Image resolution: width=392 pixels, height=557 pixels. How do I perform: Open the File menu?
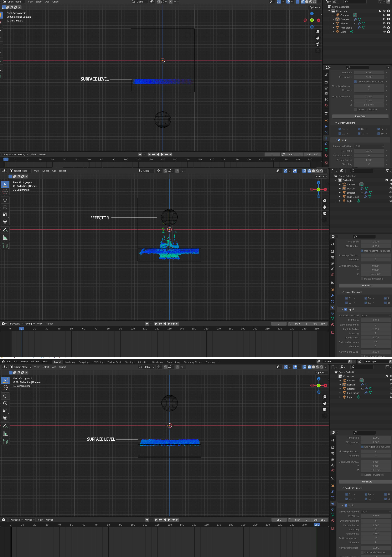point(9,362)
